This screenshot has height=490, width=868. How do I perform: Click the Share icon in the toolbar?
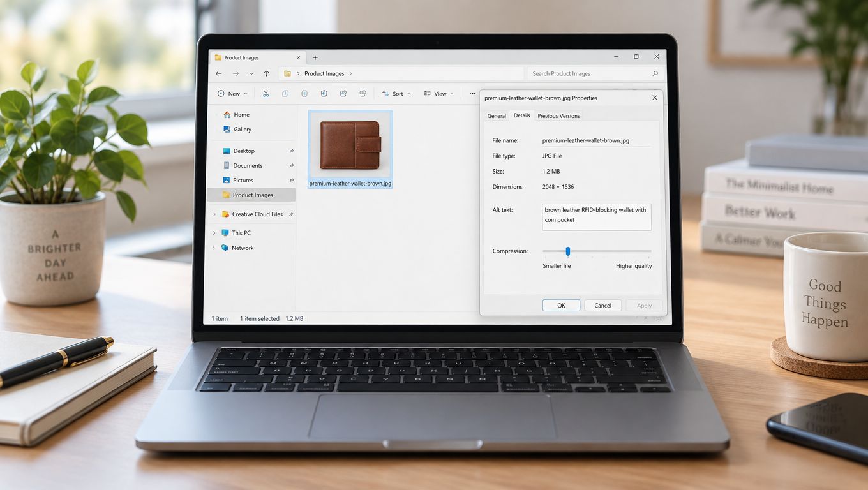point(343,94)
